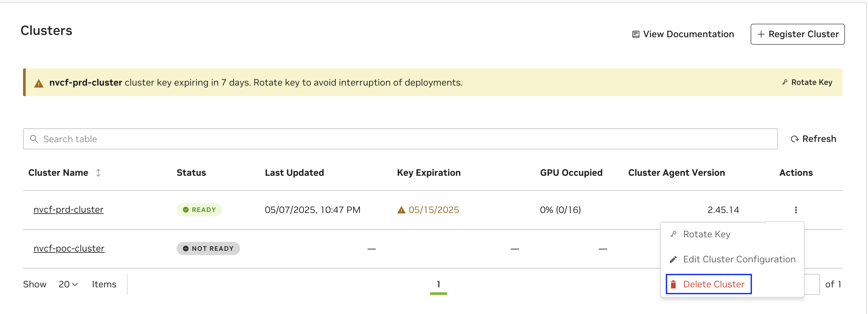Click the pencil icon for Edit Cluster Configuration
Image resolution: width=868 pixels, height=314 pixels.
coord(673,259)
